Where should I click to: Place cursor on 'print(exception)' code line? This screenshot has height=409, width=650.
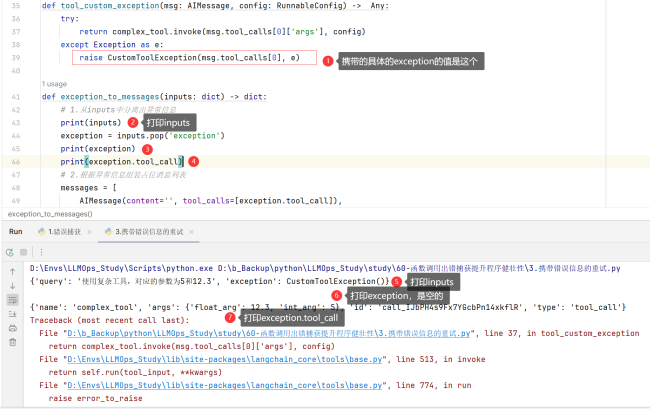click(x=98, y=149)
